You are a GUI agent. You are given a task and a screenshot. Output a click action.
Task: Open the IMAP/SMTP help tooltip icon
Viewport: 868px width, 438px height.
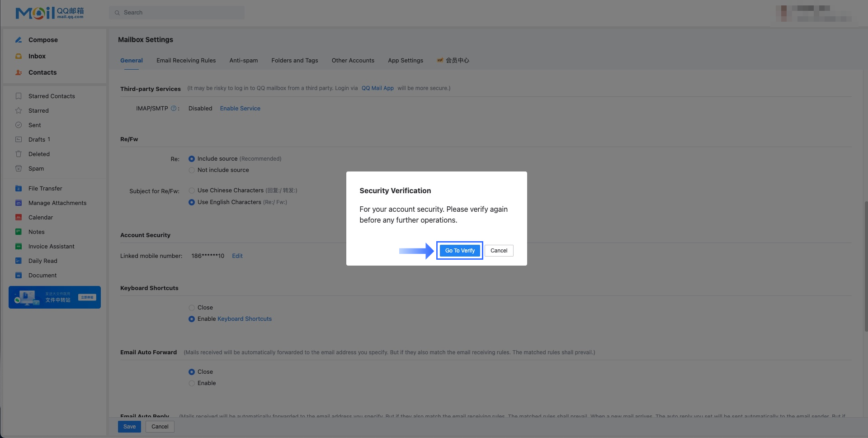tap(174, 108)
